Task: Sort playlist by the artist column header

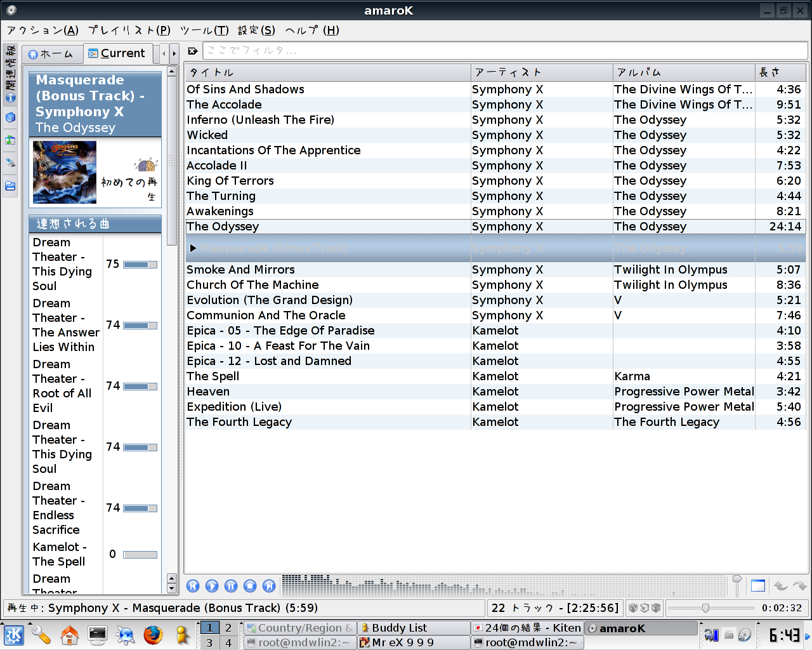Action: pyautogui.click(x=541, y=72)
